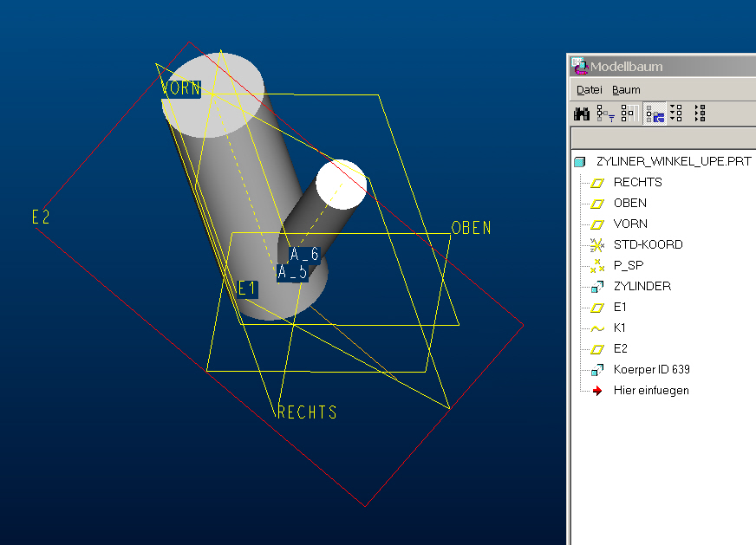This screenshot has height=545, width=756.
Task: Click the Modellbaum title bar
Action: point(663,66)
